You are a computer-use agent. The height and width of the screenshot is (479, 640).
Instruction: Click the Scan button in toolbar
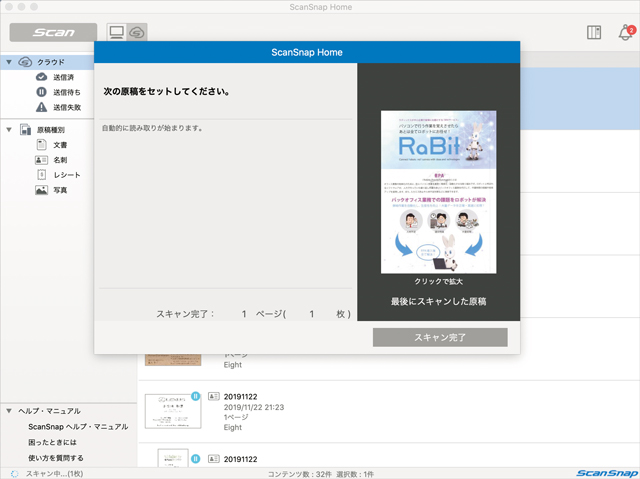(x=53, y=32)
